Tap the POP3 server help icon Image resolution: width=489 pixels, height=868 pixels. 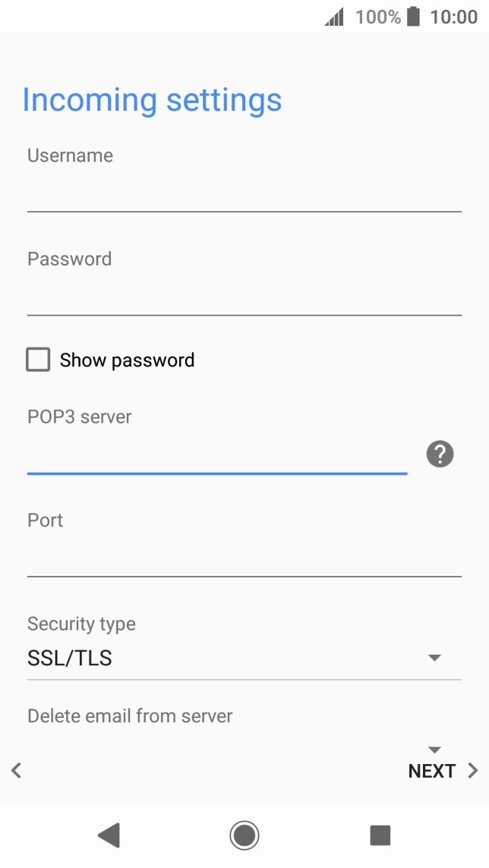pos(439,454)
